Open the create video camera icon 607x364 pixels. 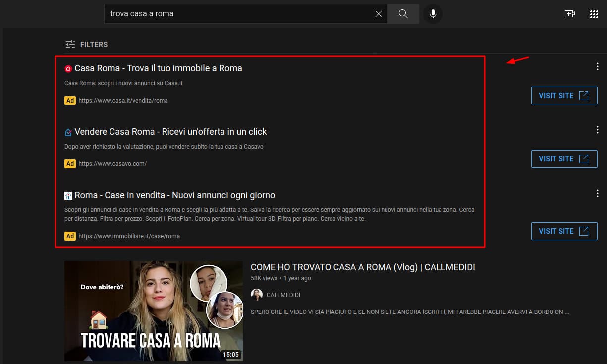(x=570, y=14)
